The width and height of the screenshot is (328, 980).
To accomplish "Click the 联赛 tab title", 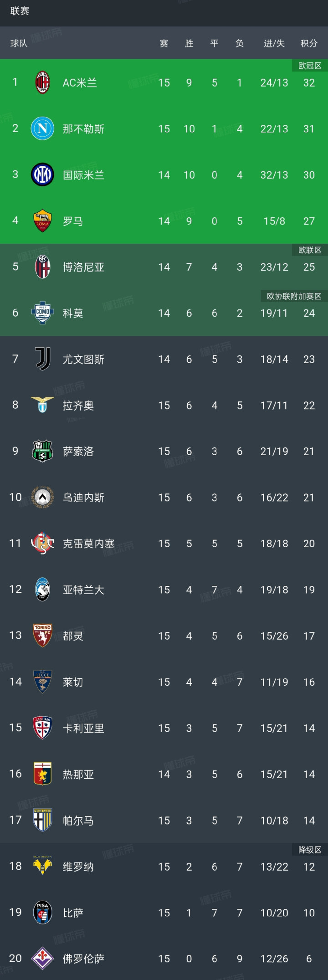I will (20, 11).
